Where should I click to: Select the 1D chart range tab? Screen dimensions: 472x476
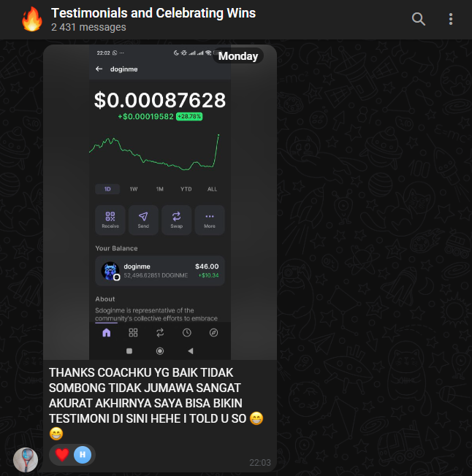pos(107,189)
